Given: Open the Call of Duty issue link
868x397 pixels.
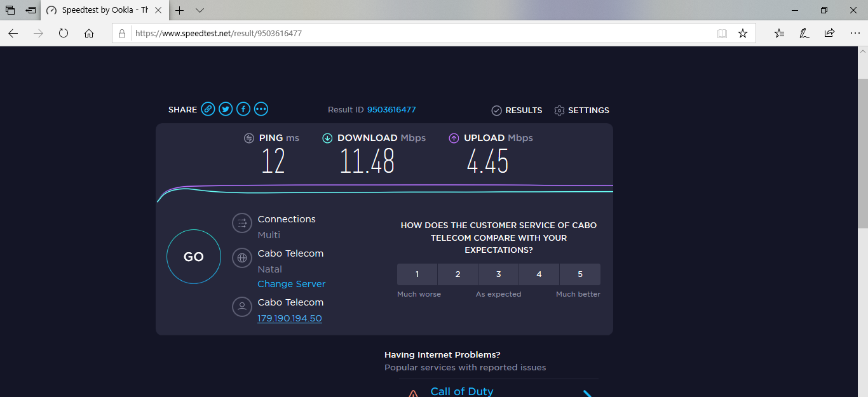Looking at the screenshot, I should coord(462,391).
